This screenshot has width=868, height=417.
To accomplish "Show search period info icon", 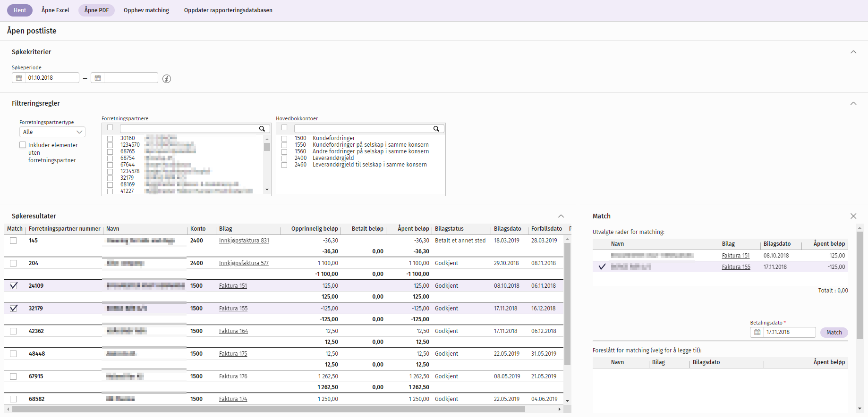I will coord(167,79).
